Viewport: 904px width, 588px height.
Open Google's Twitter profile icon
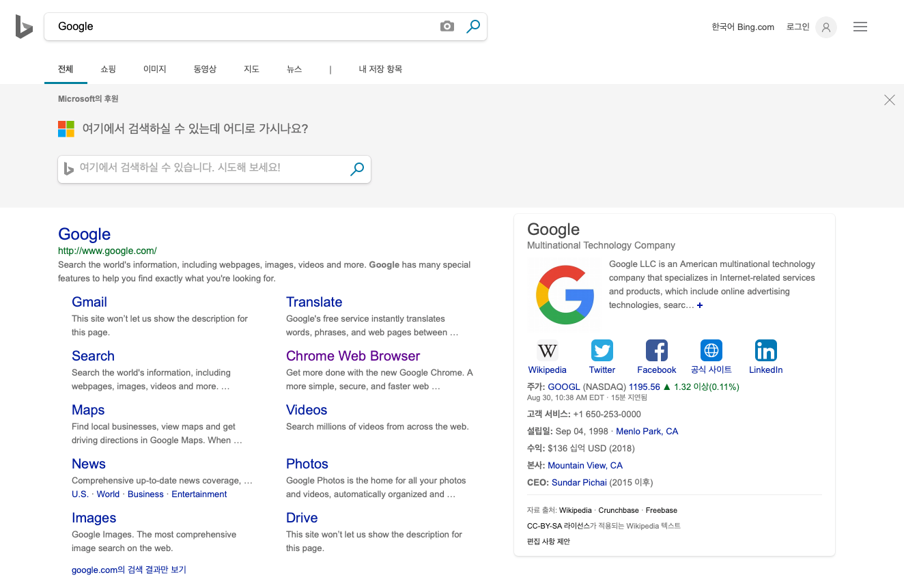tap(602, 350)
